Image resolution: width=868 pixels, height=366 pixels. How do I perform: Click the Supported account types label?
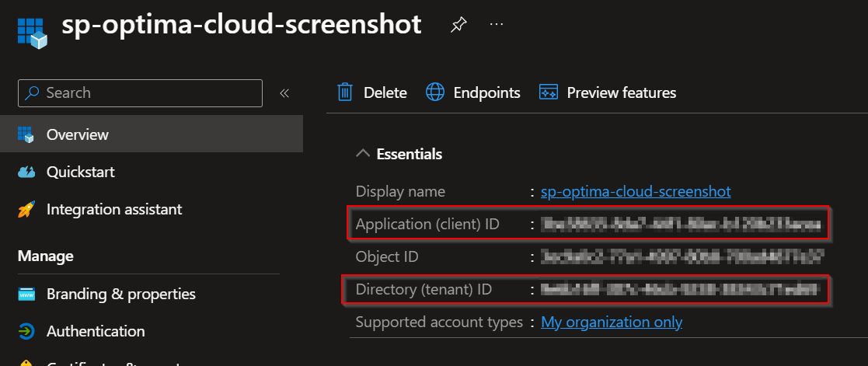tap(439, 322)
